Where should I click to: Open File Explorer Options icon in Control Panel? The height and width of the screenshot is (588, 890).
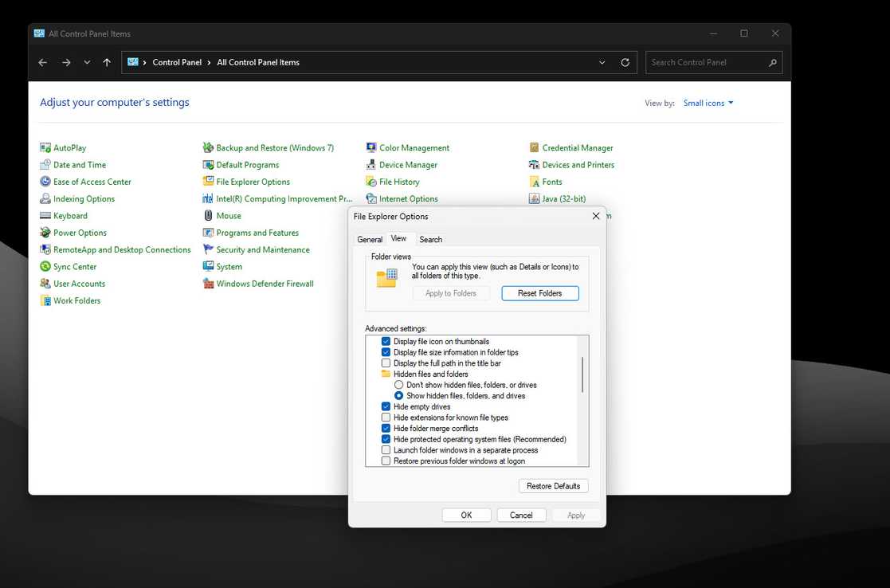[208, 182]
